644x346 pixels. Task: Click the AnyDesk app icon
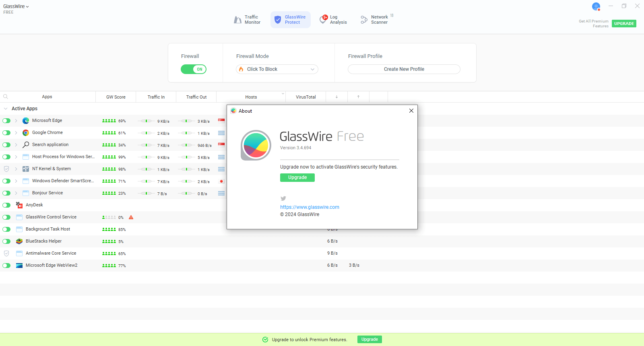click(x=19, y=205)
